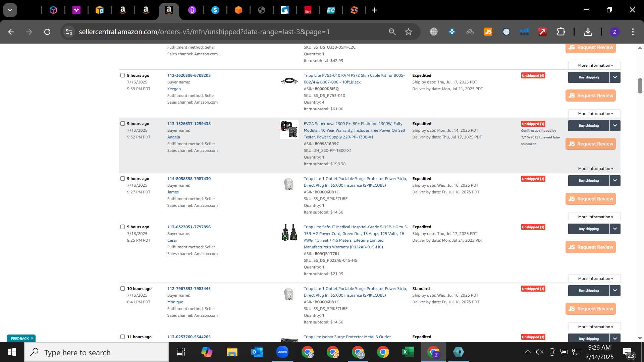Switch to the blue dollar-sign browser tab

(x=215, y=10)
